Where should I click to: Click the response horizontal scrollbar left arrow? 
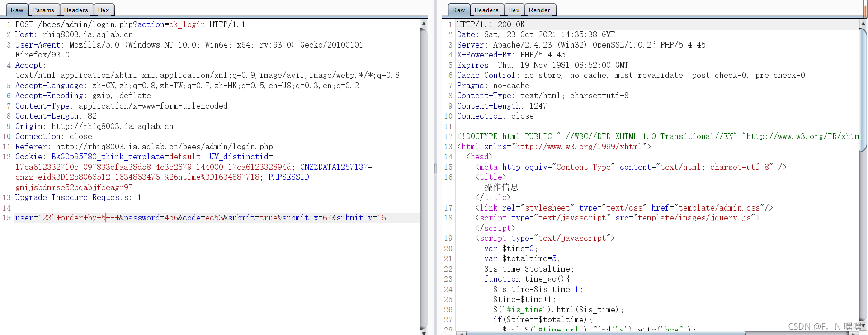[x=461, y=333]
